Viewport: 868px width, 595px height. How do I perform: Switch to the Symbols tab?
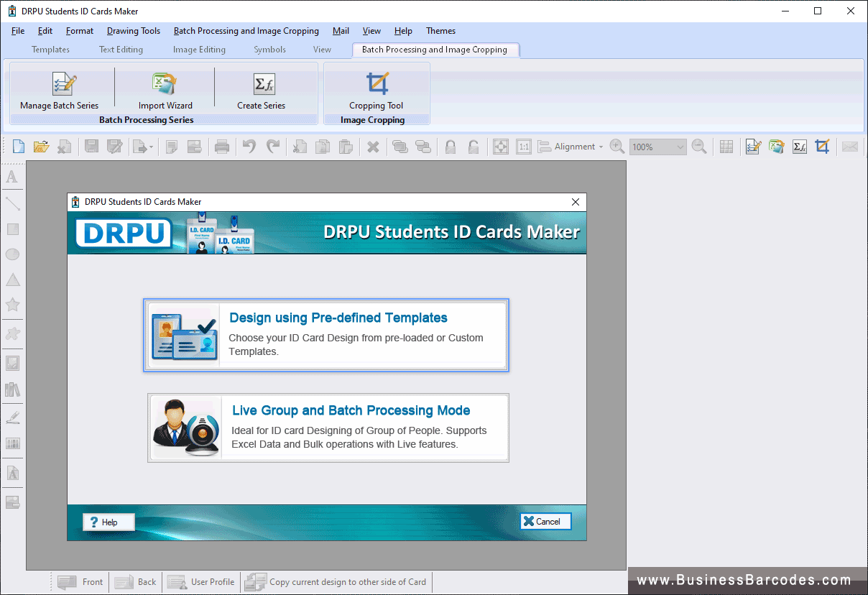tap(269, 50)
